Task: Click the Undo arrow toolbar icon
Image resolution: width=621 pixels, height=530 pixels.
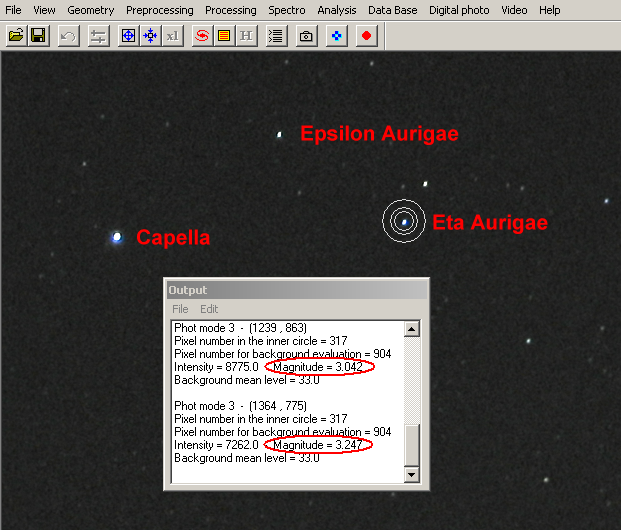Action: tap(68, 36)
